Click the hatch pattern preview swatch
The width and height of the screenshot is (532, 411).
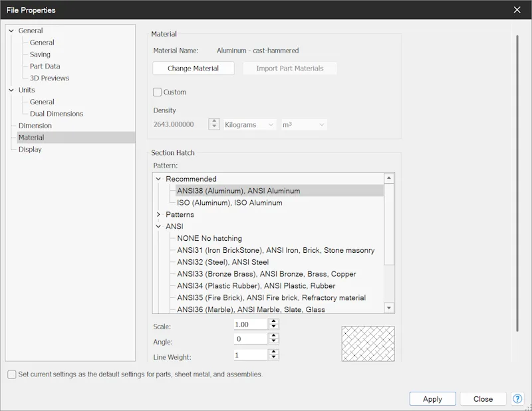(368, 344)
